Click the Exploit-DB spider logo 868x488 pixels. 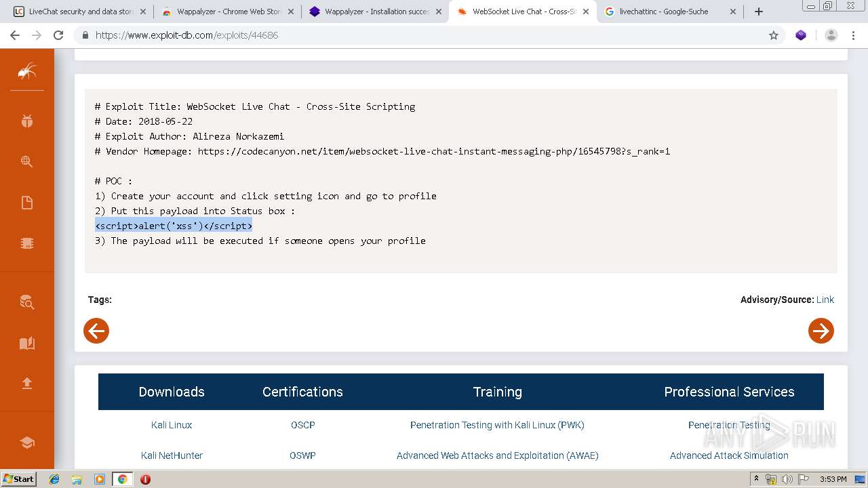(27, 71)
